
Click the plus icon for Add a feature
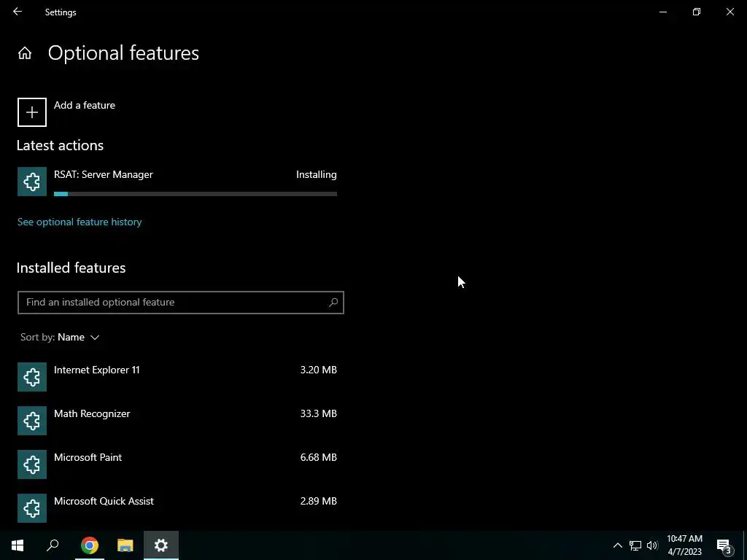[32, 112]
